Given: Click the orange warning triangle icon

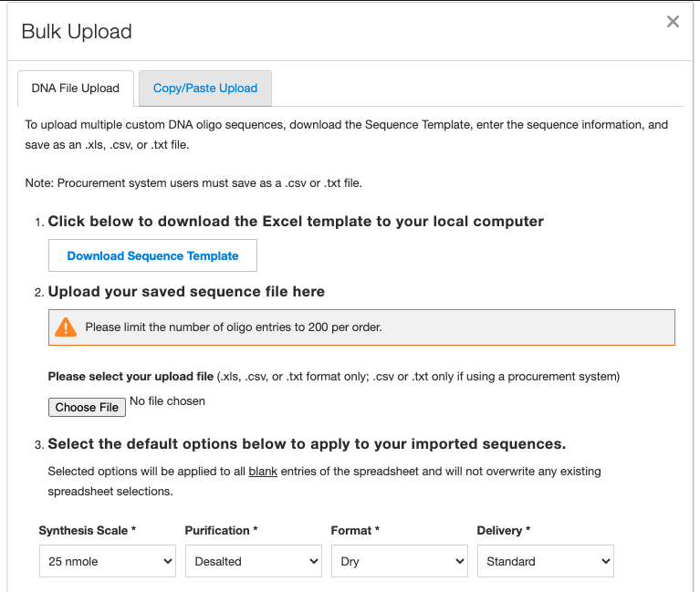Looking at the screenshot, I should (66, 327).
